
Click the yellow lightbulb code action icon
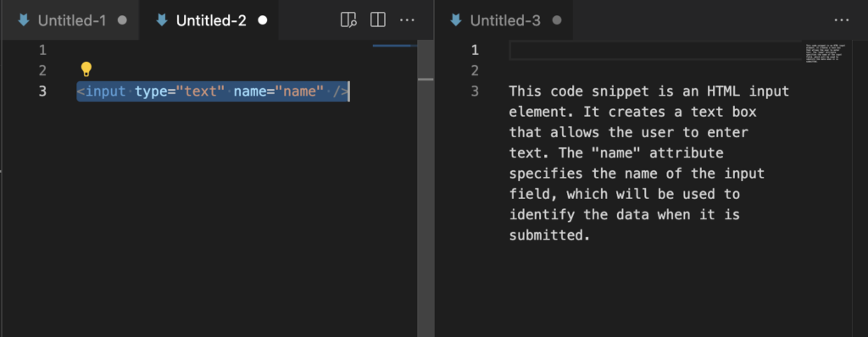pyautogui.click(x=86, y=69)
